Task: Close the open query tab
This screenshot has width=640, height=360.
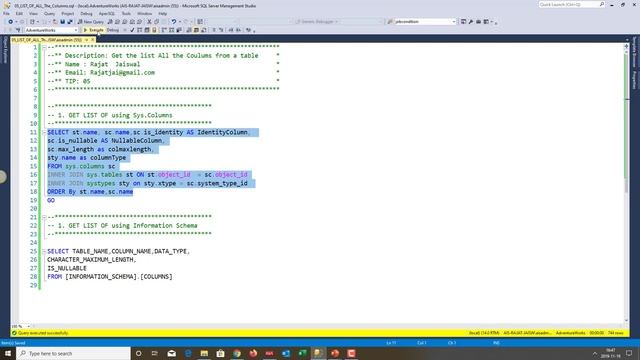Action: [x=93, y=40]
